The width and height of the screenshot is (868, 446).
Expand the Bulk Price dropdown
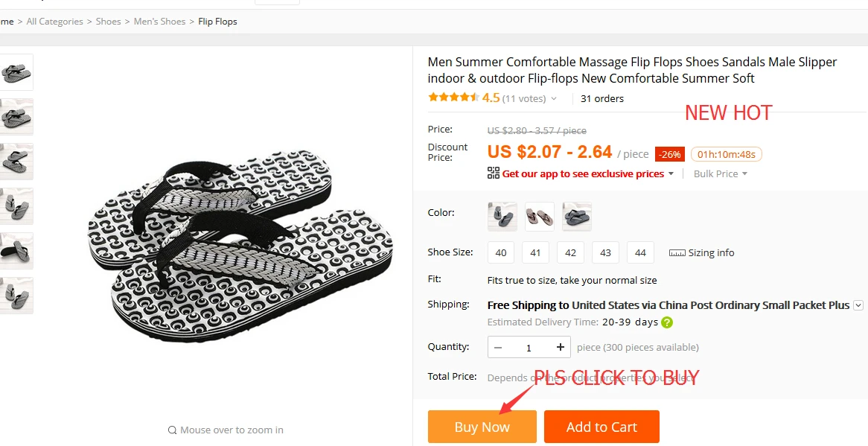(721, 173)
